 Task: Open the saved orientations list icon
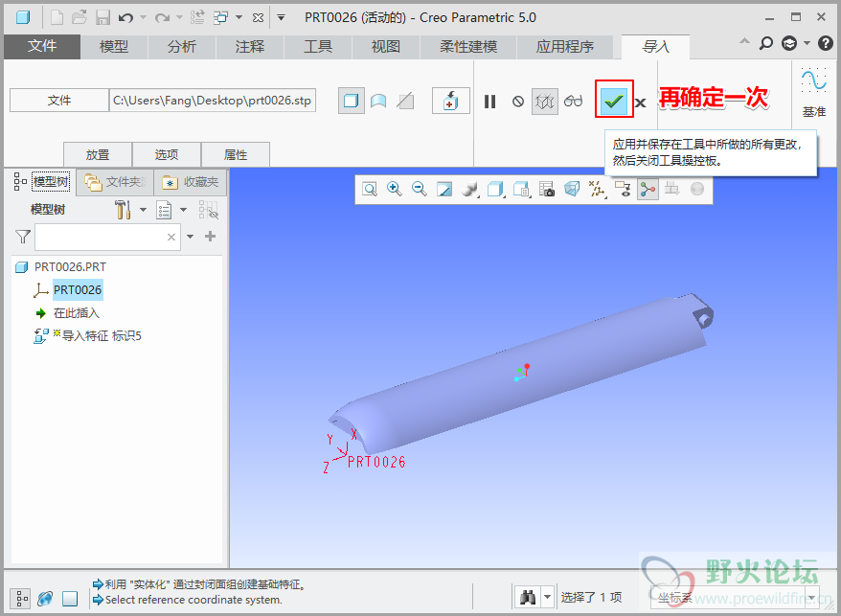click(x=521, y=189)
